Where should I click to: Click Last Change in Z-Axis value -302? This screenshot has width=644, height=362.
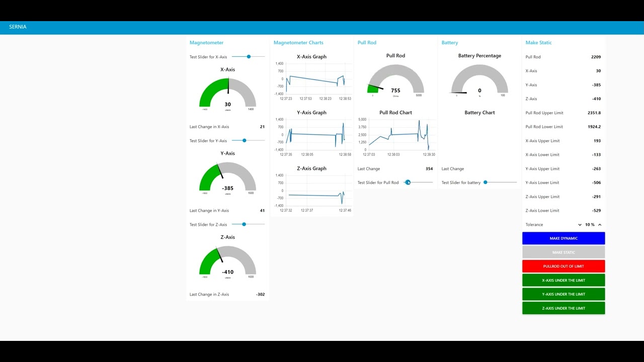pos(260,294)
